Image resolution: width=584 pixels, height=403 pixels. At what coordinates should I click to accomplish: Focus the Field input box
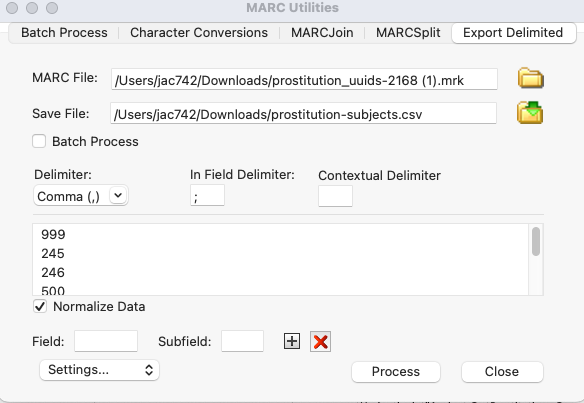[106, 341]
